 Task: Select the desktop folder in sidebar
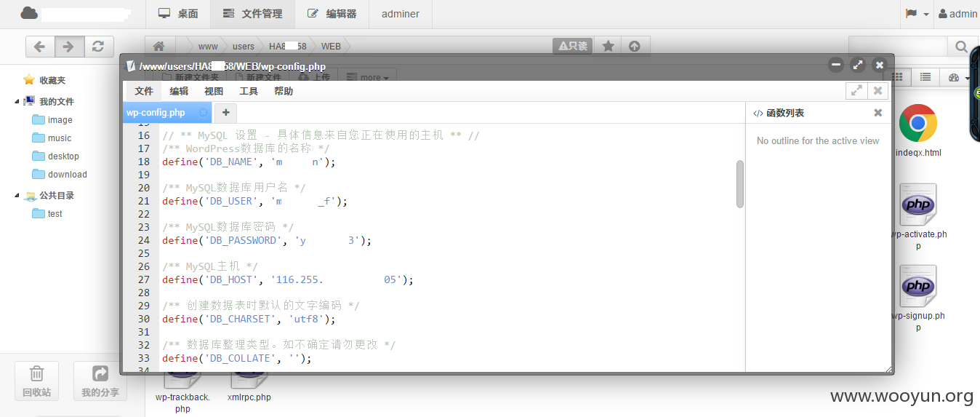coord(55,156)
